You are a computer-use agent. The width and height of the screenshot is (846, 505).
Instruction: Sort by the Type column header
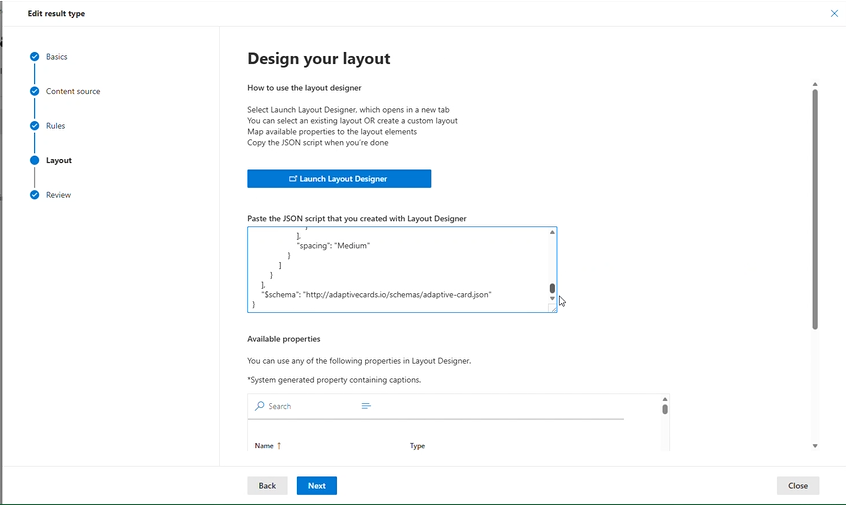(417, 446)
